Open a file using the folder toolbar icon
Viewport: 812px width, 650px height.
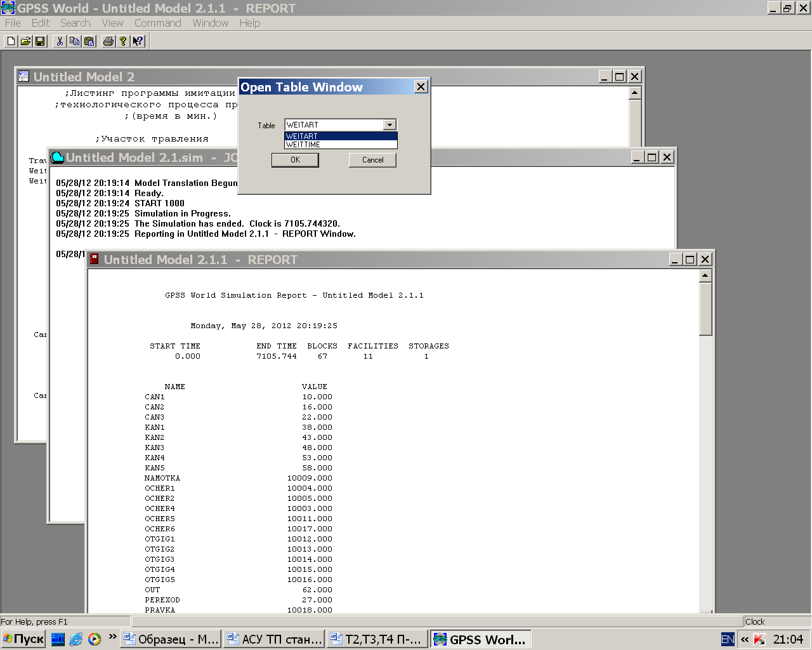point(25,41)
